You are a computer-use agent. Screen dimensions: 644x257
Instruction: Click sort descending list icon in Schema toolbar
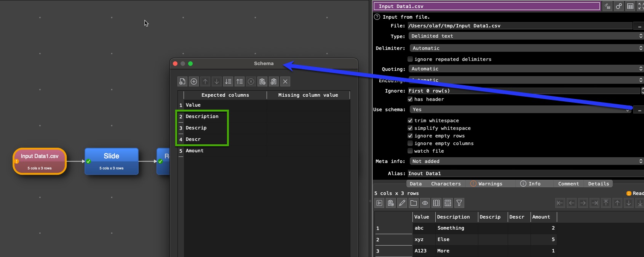pyautogui.click(x=228, y=81)
